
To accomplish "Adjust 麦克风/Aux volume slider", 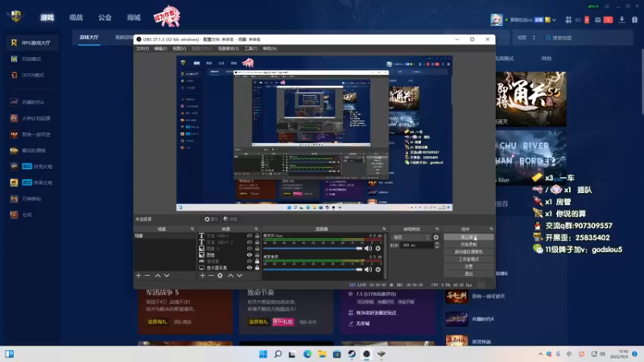I will point(313,249).
